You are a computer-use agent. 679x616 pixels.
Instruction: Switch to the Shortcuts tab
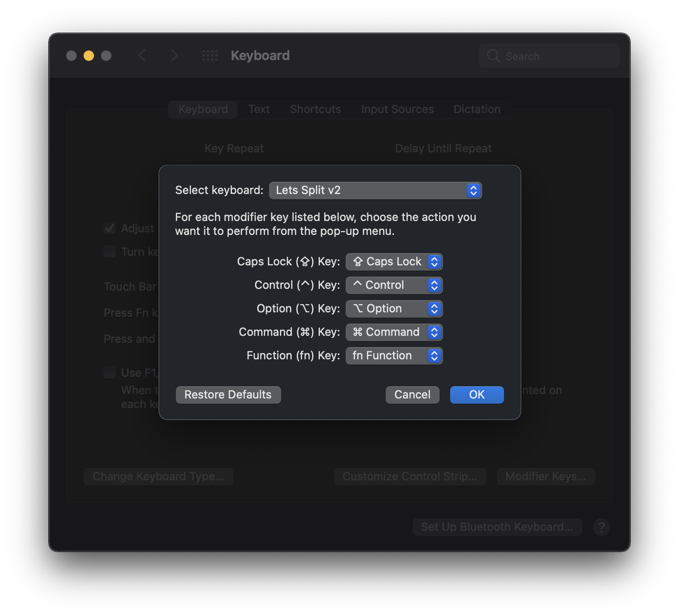point(316,109)
